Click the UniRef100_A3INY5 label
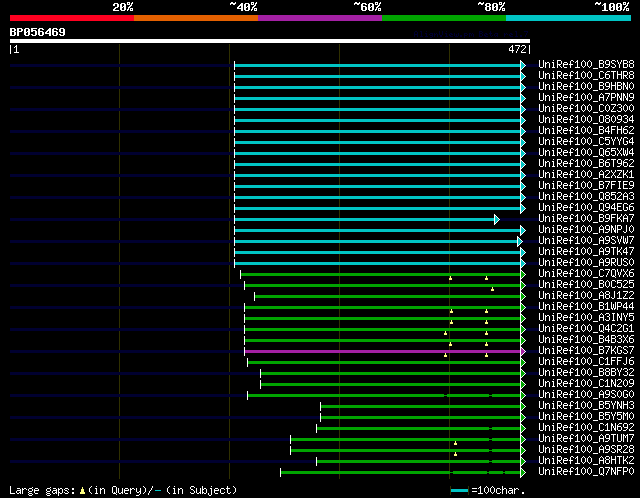The width and height of the screenshot is (640, 498). point(586,318)
